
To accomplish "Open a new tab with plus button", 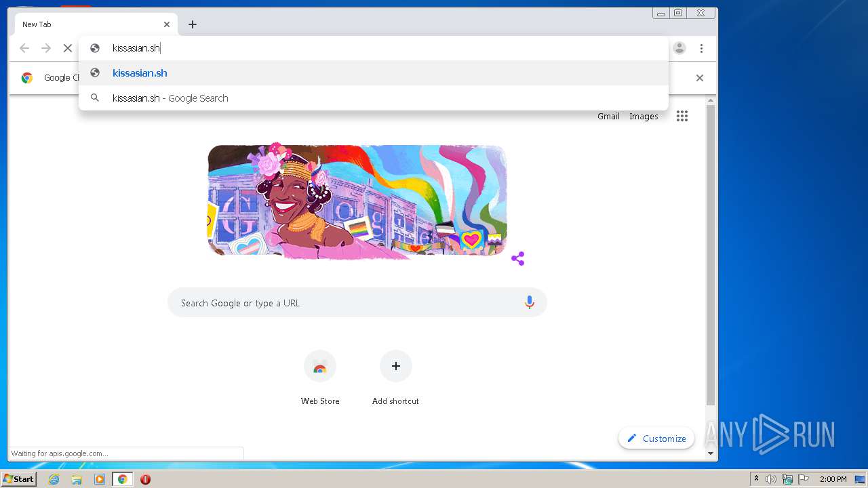I will pyautogui.click(x=193, y=24).
